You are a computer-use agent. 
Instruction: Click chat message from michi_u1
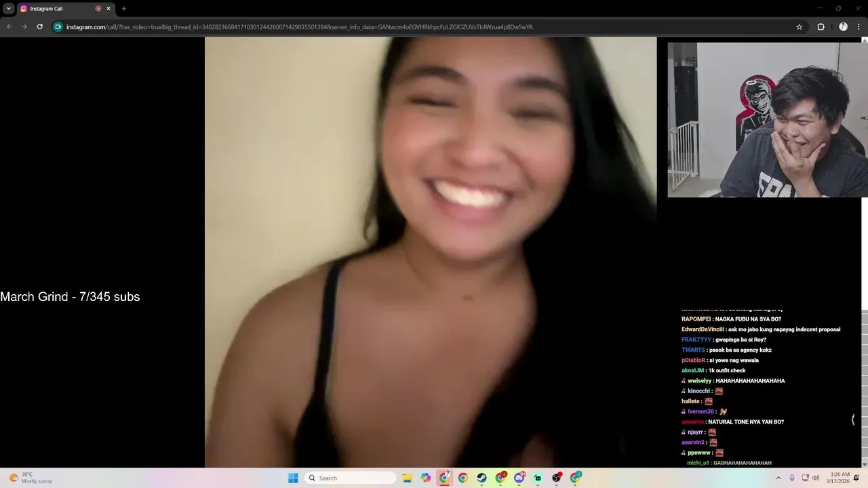729,463
